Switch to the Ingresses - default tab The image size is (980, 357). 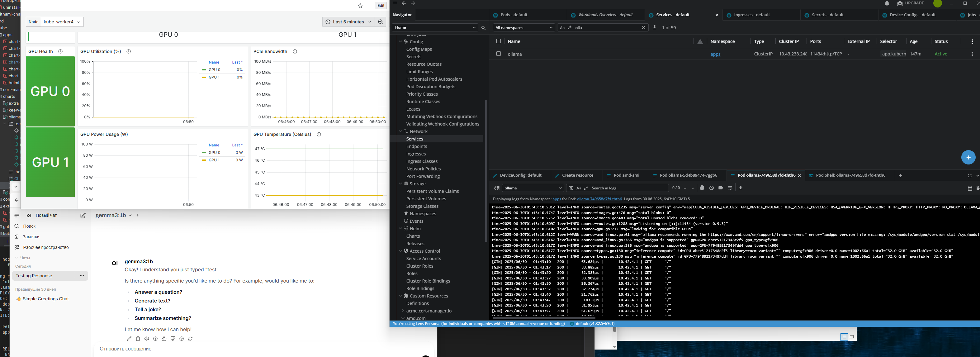[x=751, y=15]
